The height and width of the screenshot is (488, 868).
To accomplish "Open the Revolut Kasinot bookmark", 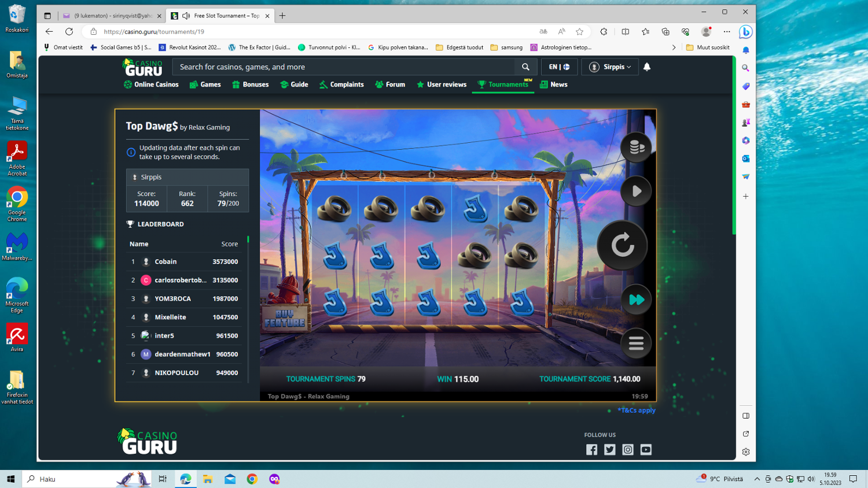I will pos(190,47).
